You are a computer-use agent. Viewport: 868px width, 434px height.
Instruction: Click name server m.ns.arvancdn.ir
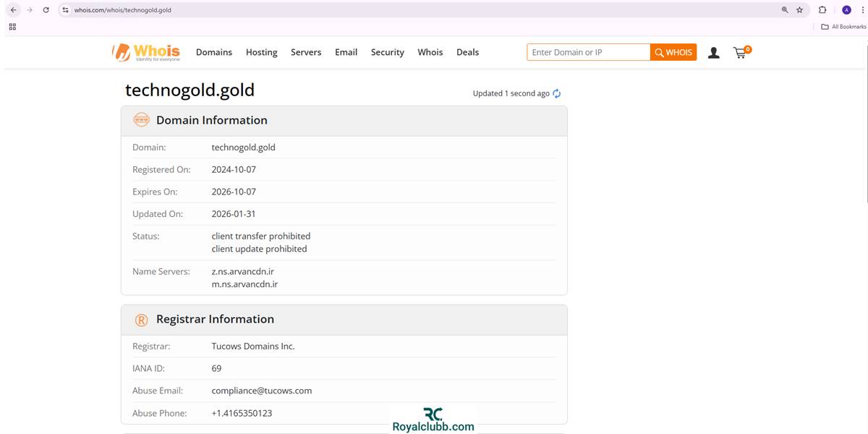(244, 284)
